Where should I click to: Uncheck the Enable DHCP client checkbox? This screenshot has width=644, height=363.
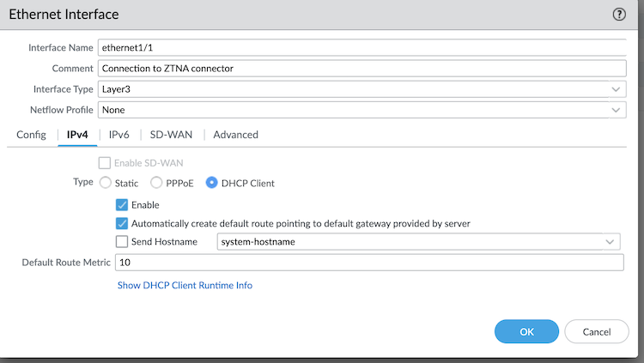point(122,205)
